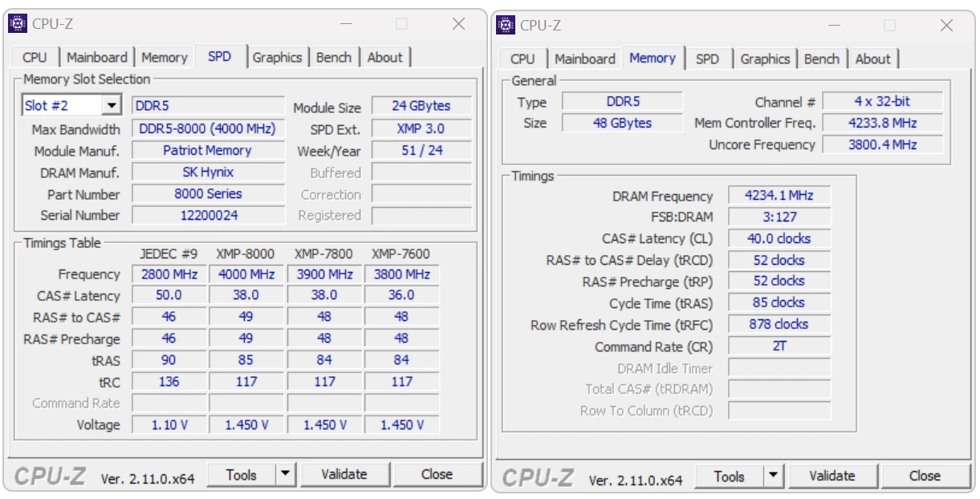The height and width of the screenshot is (499, 980).
Task: Switch to Mainboard tab in left window
Action: [96, 57]
